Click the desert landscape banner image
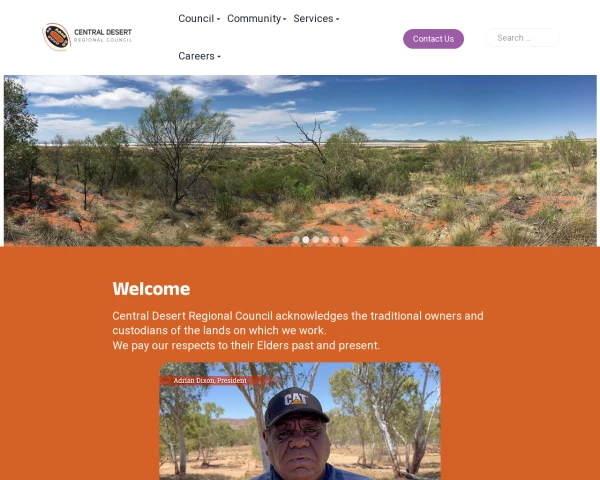Screen dimensions: 600x480 pyautogui.click(x=300, y=160)
